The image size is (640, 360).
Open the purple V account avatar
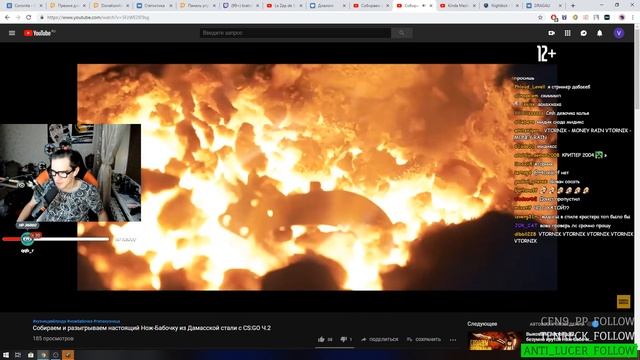pos(619,33)
